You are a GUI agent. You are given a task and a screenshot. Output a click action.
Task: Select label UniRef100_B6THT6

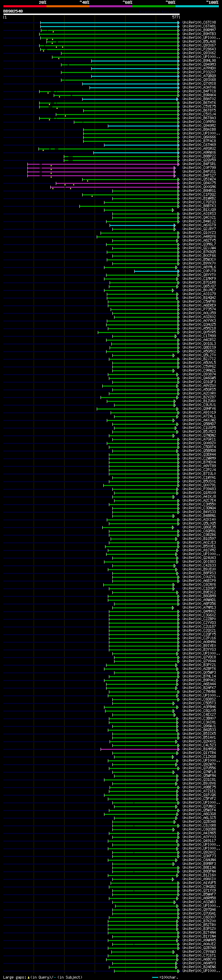coord(199,103)
